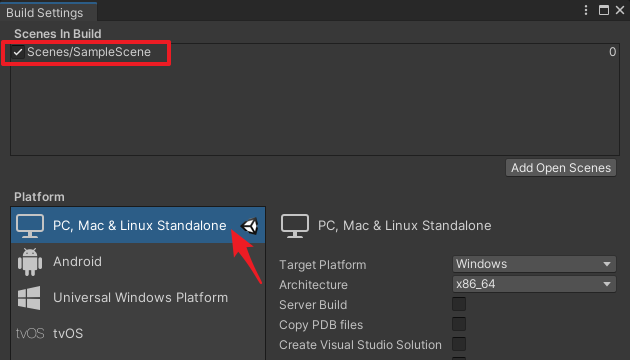Select Universal Windows Platform label
630x360 pixels.
141,298
